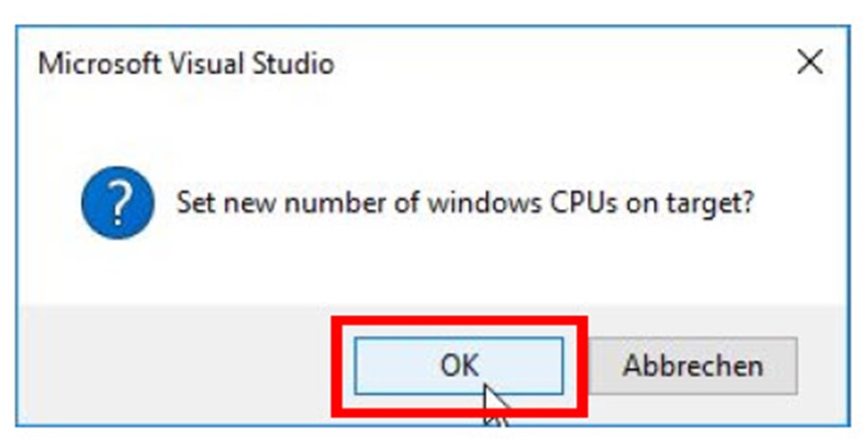This screenshot has width=868, height=448.
Task: Close the Microsoft Visual Studio dialog
Action: tap(810, 64)
